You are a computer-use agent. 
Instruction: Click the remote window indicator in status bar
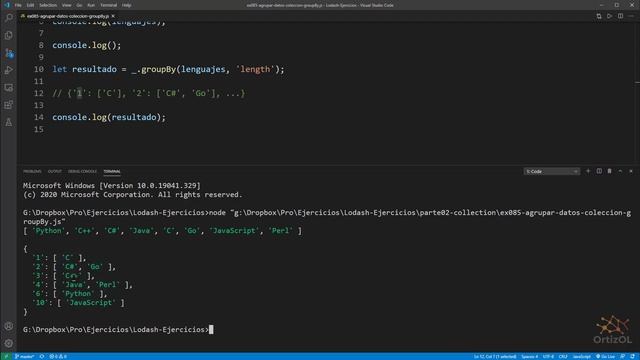pos(6,357)
